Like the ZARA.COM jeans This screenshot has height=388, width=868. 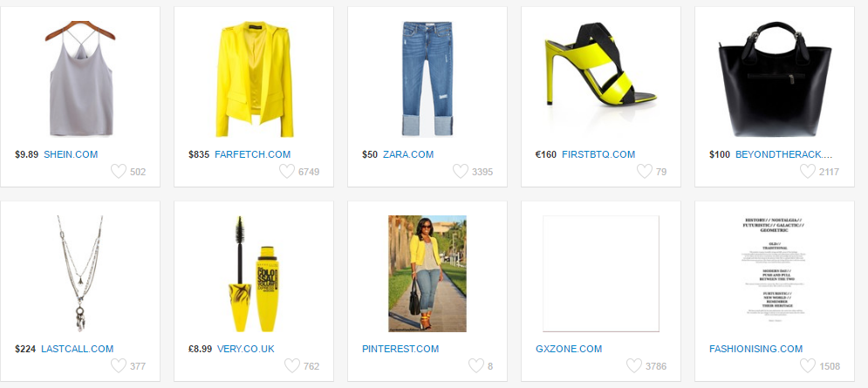[461, 171]
